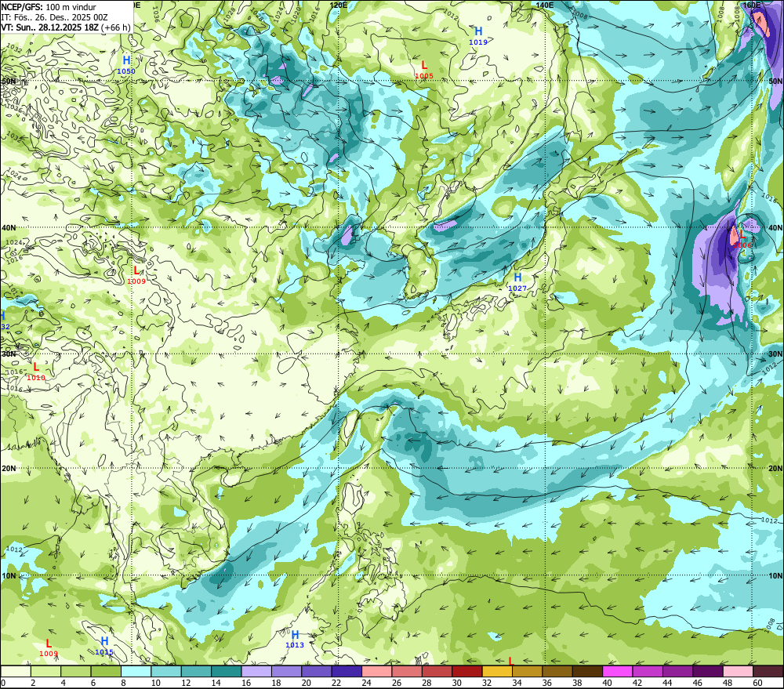
Task: Select the maroon legend swatch above 60
Action: tap(768, 671)
